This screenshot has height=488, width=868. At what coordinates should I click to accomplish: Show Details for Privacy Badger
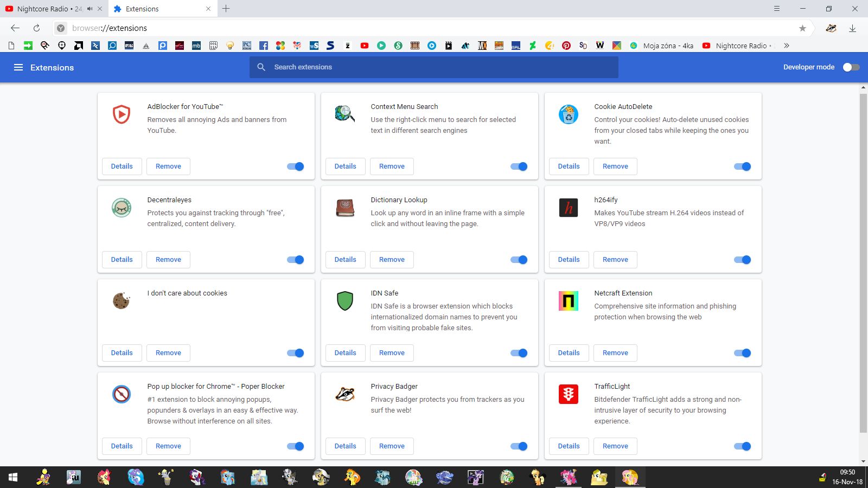(346, 446)
